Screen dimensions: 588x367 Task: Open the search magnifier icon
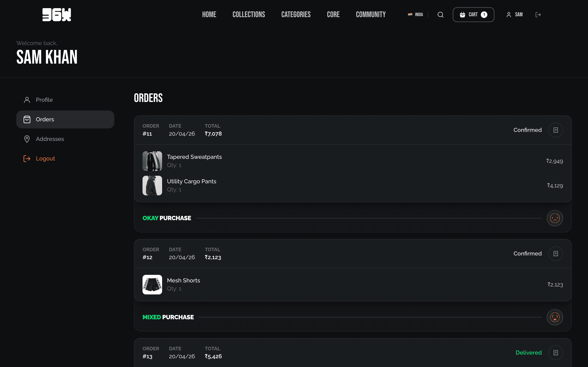441,15
